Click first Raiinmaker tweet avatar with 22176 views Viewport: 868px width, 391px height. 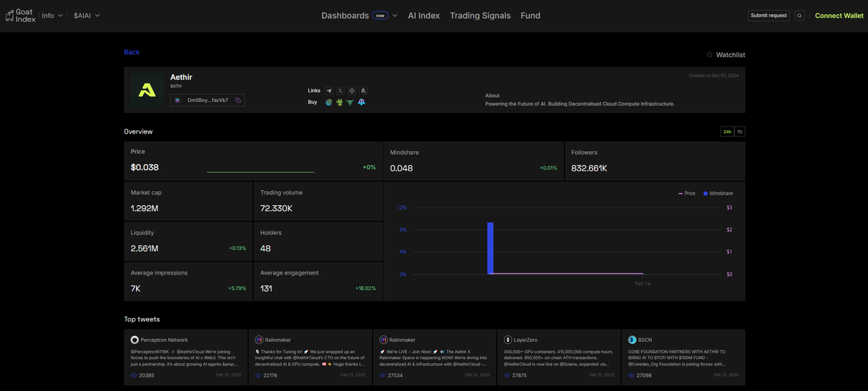tap(259, 340)
